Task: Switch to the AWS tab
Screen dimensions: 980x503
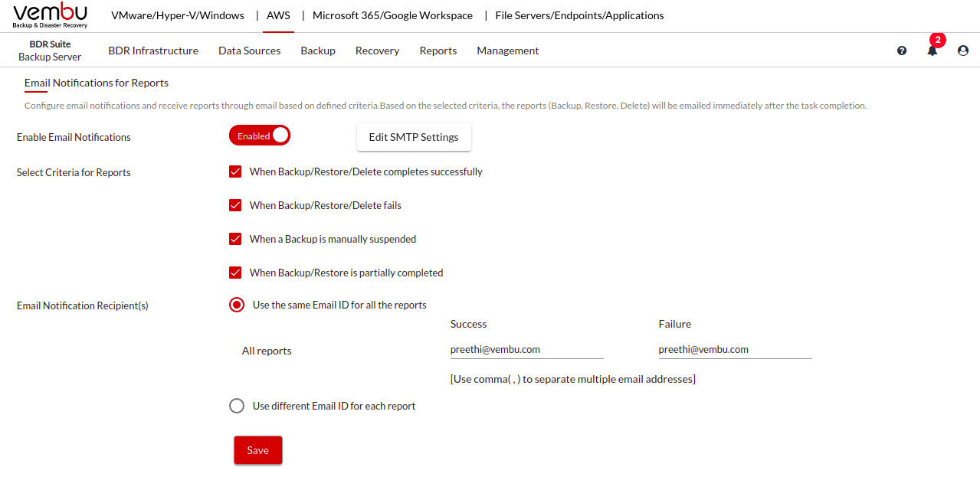Action: click(278, 15)
